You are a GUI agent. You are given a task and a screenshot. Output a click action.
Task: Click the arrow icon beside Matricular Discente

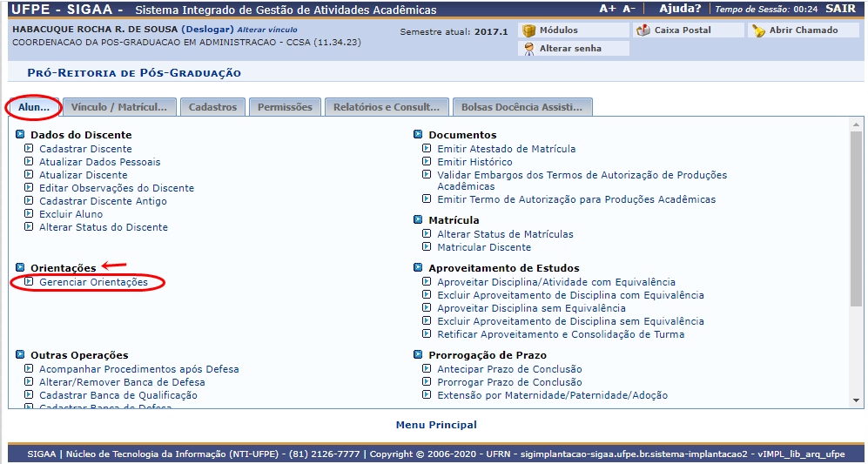click(427, 247)
